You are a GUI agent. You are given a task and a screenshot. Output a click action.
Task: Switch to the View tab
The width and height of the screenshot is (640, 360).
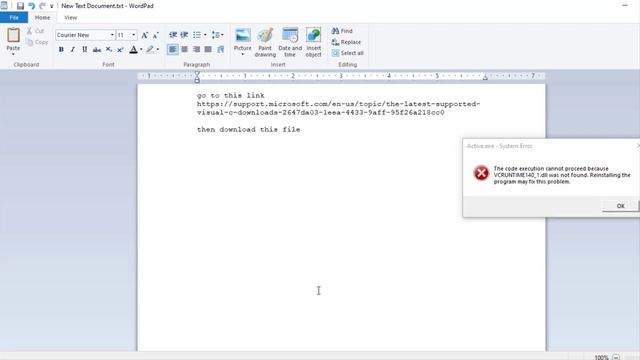pos(71,18)
